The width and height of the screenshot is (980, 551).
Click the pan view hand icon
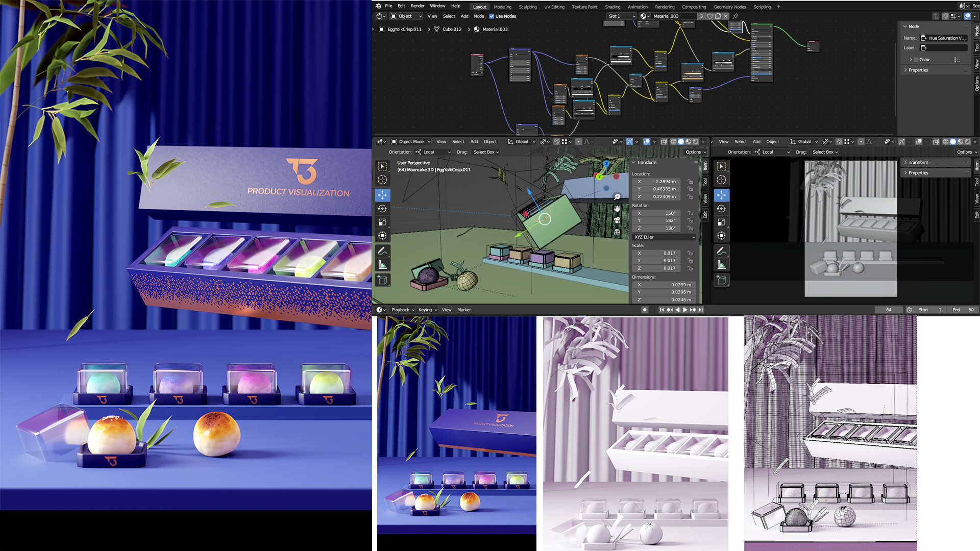pos(617,208)
